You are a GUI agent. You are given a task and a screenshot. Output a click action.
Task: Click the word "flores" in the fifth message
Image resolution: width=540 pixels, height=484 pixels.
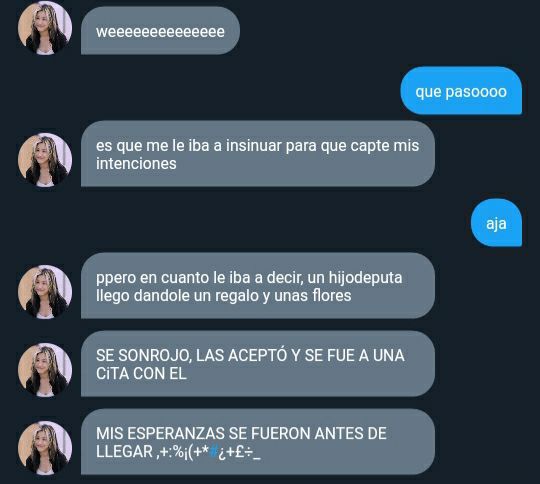pyautogui.click(x=332, y=296)
